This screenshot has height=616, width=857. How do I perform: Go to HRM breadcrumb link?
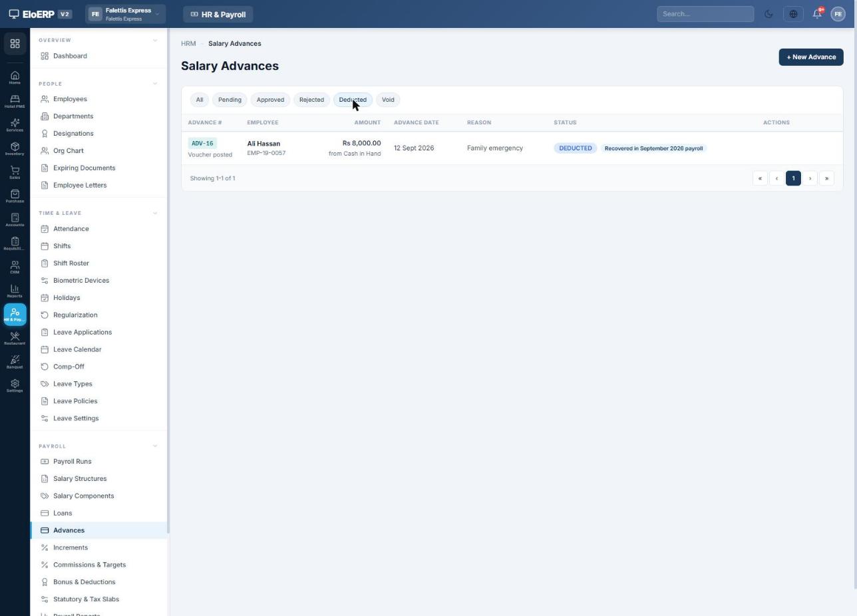tap(188, 44)
